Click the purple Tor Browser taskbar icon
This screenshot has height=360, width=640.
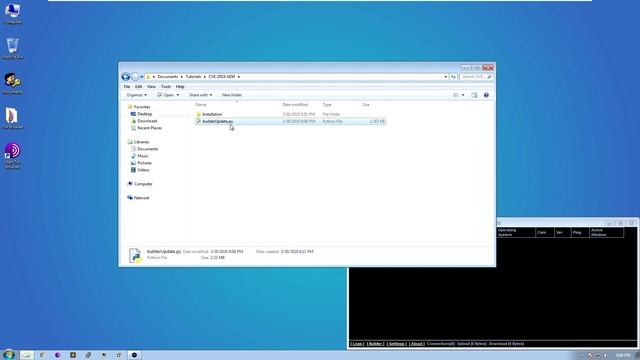click(x=58, y=355)
